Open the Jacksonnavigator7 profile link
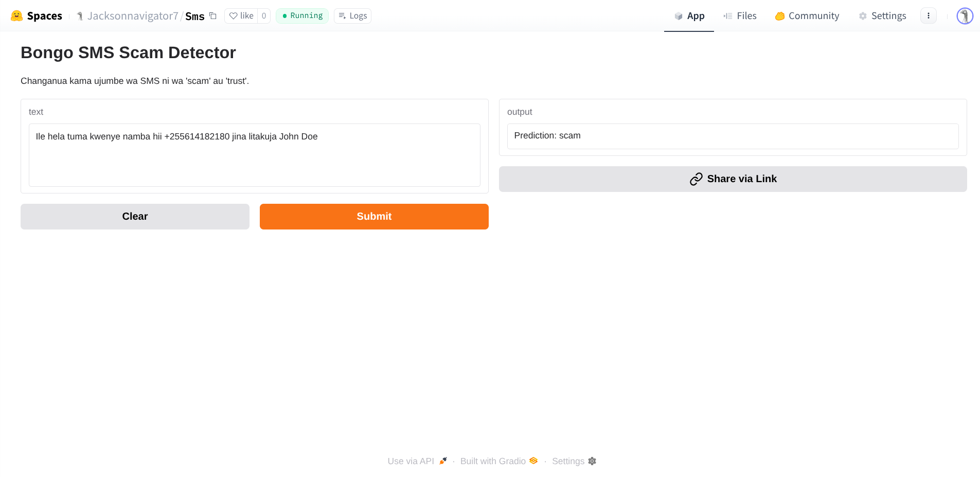 [133, 16]
